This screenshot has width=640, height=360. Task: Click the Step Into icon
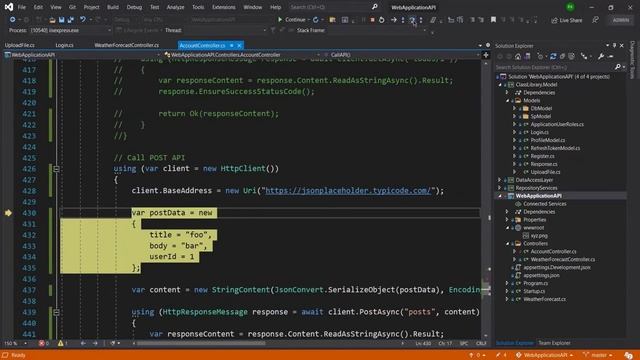[x=403, y=20]
